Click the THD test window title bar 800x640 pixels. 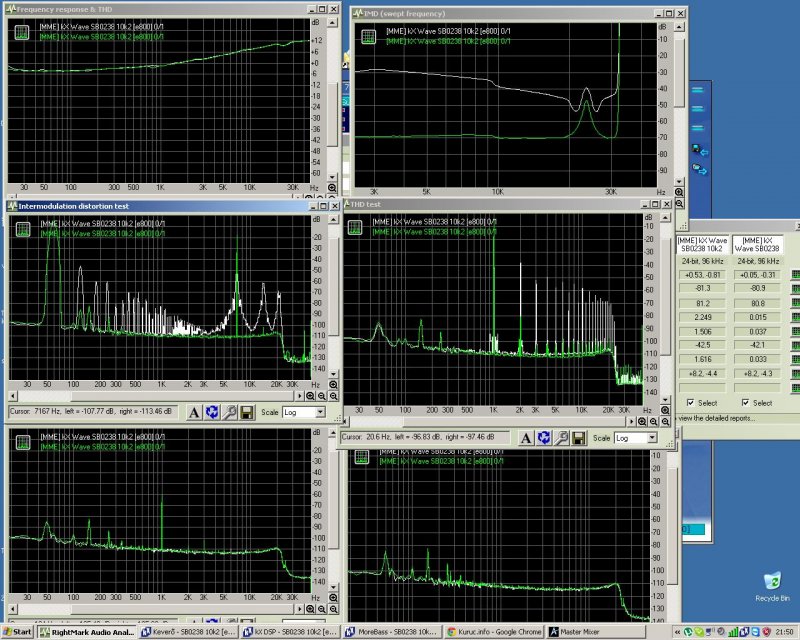508,204
